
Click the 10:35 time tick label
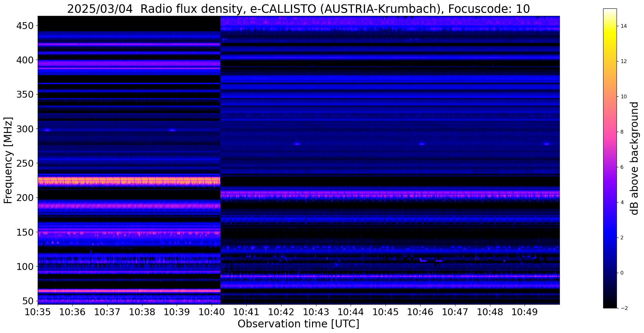tap(38, 312)
